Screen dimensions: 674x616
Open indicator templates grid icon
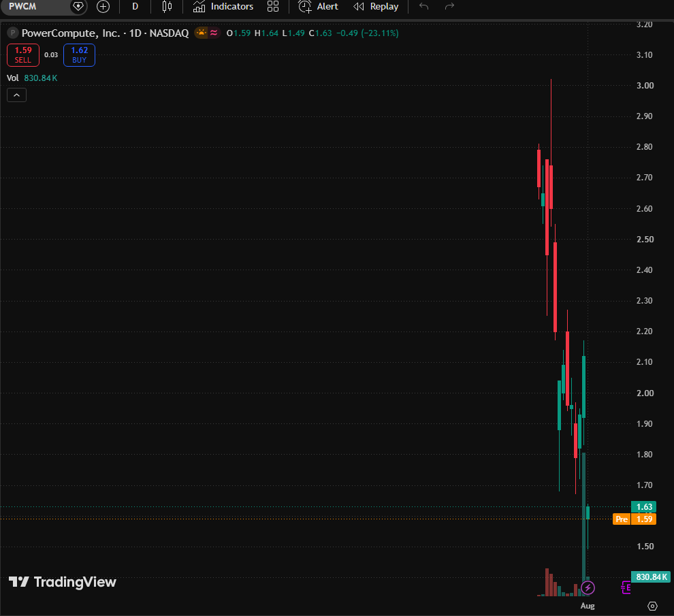pyautogui.click(x=273, y=6)
